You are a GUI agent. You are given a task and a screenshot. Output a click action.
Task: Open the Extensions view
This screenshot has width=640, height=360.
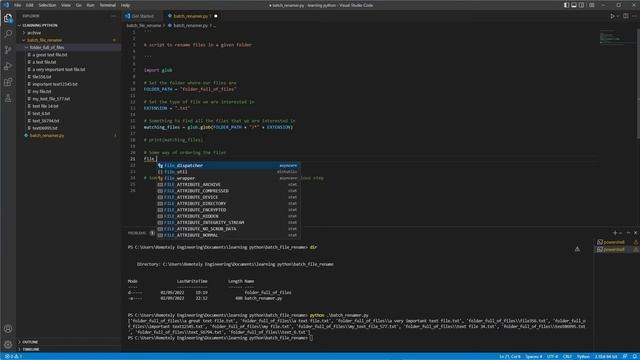tap(8, 82)
